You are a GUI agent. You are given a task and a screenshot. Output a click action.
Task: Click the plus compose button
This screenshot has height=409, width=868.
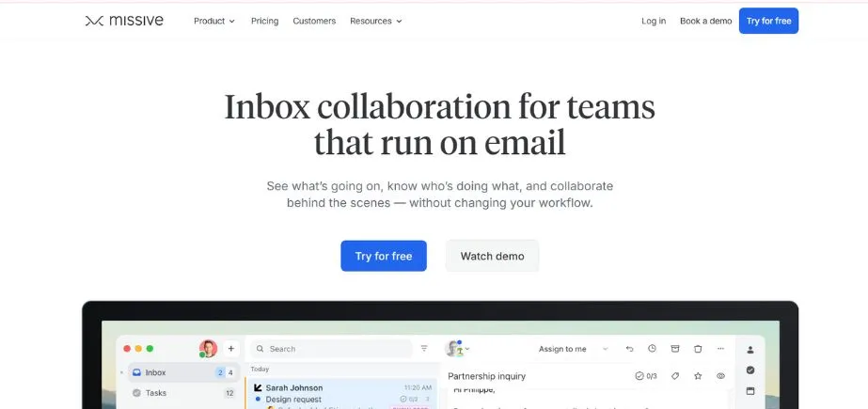(x=230, y=349)
